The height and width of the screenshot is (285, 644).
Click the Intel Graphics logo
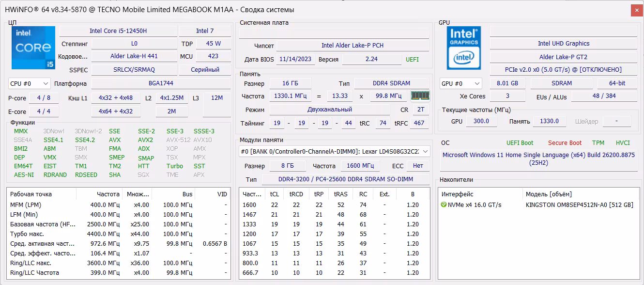coord(464,47)
